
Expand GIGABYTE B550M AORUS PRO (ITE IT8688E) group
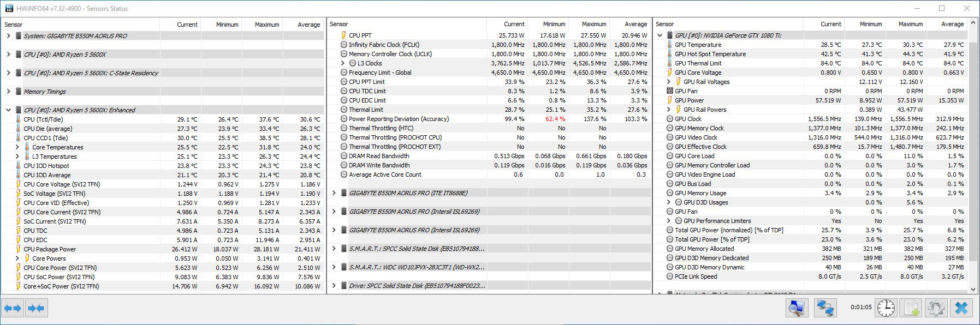(334, 193)
